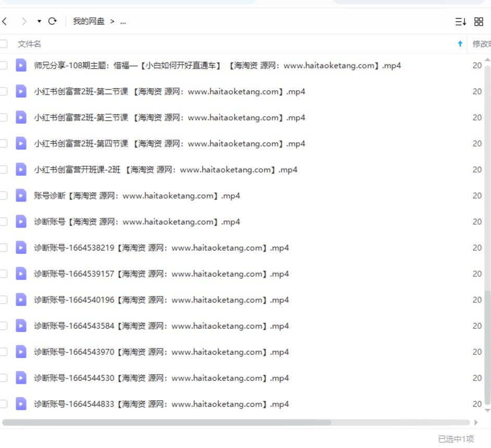Viewport: 491px width, 448px height.
Task: Open file name 诊断账号-1664540196
Action: 161,300
